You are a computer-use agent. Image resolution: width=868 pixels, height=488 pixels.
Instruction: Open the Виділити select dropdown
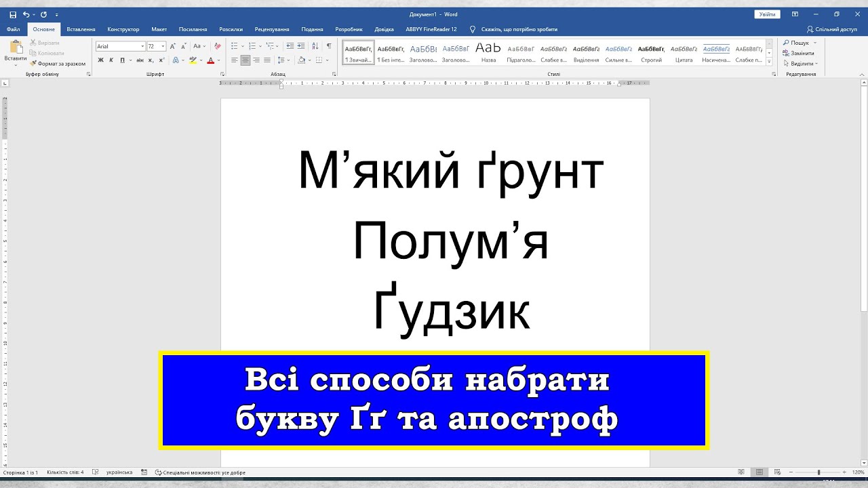800,64
